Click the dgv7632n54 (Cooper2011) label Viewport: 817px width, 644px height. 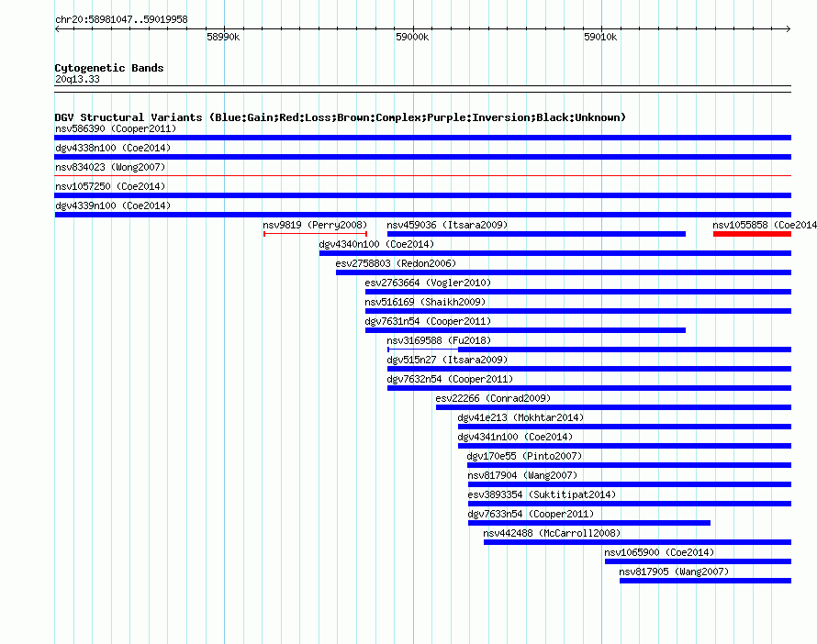tap(450, 379)
